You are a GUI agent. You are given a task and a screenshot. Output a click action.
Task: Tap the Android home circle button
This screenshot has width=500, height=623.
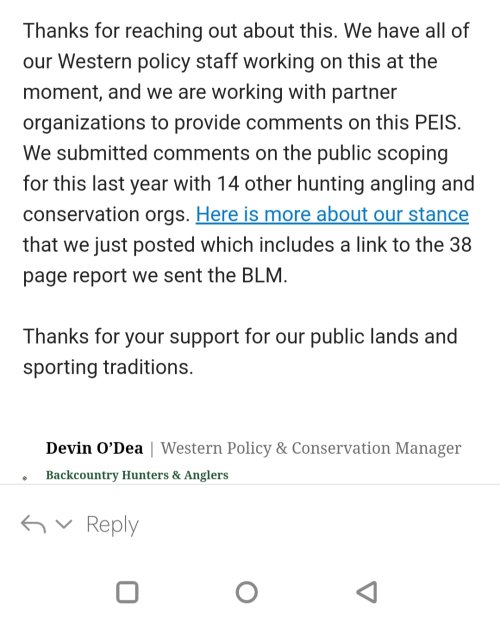point(247,592)
